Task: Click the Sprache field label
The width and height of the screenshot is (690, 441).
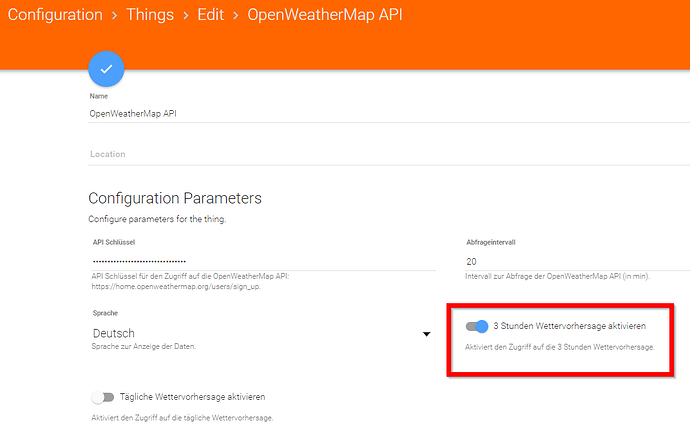Action: [x=104, y=313]
